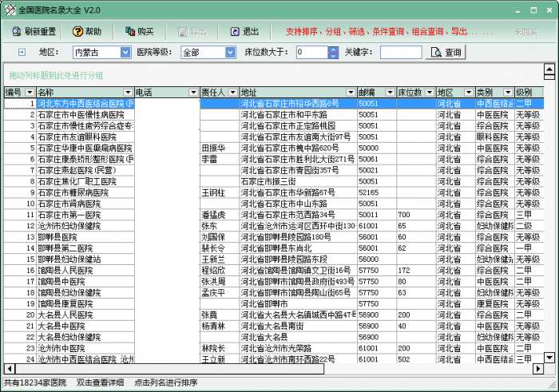The width and height of the screenshot is (559, 392).
Task: Click the vertical scrollbar down arrow
Action: 549,357
